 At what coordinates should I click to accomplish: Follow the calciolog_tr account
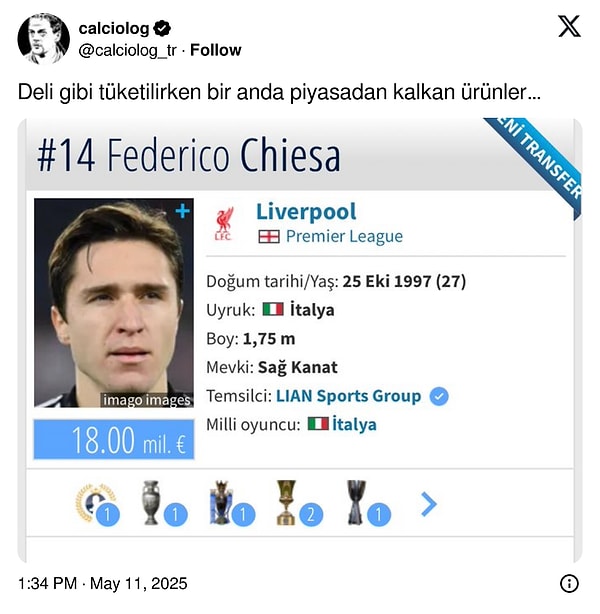[216, 50]
